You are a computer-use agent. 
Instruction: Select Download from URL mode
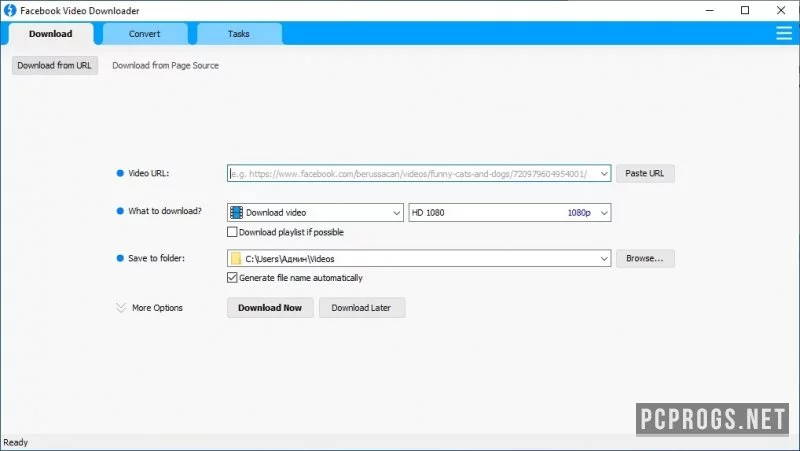(x=55, y=65)
